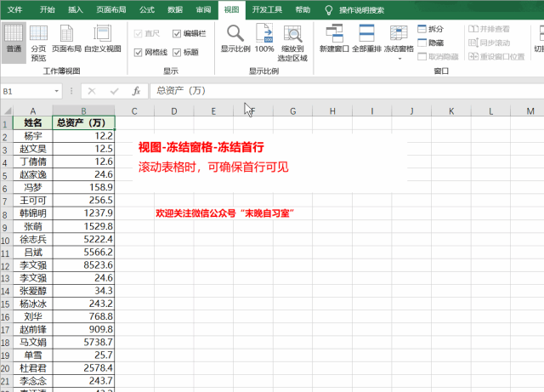This screenshot has width=544, height=392.
Task: Click the name cell 吕斌
Action: tap(33, 252)
